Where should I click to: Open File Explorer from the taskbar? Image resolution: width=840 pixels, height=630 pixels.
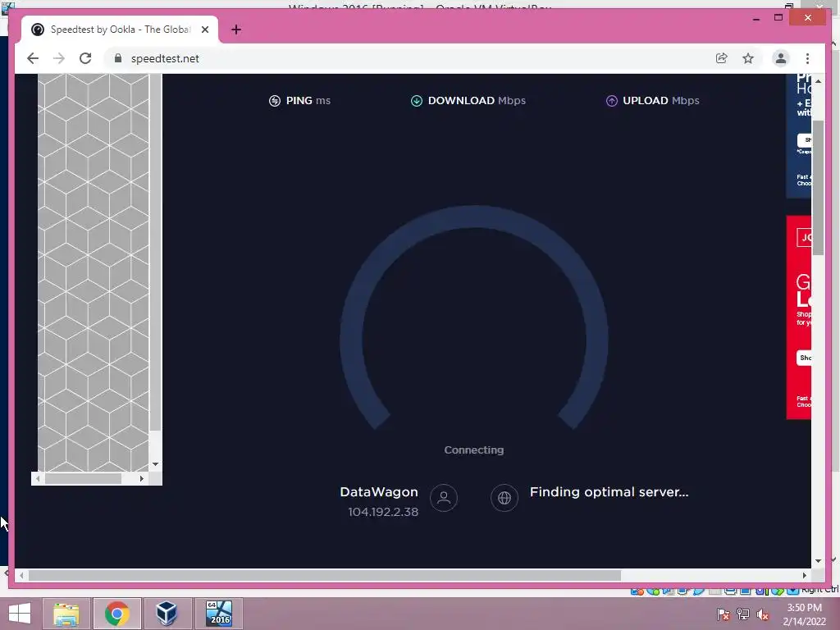tap(66, 614)
